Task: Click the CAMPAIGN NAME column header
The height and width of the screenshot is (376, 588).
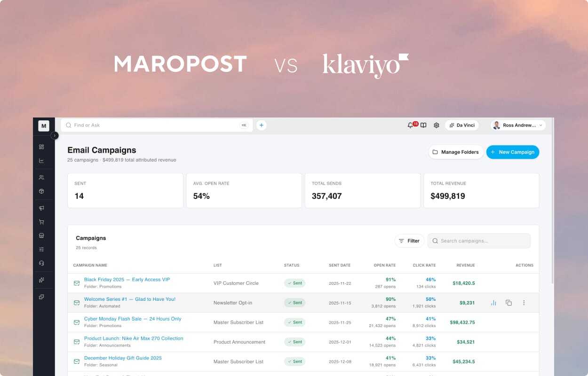Action: [90, 265]
